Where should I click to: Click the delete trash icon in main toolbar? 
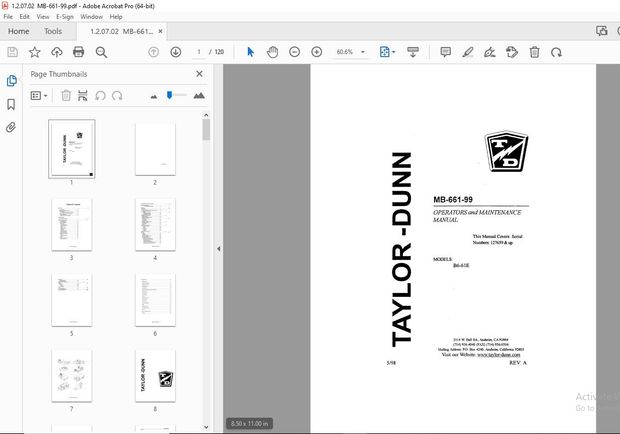[535, 52]
